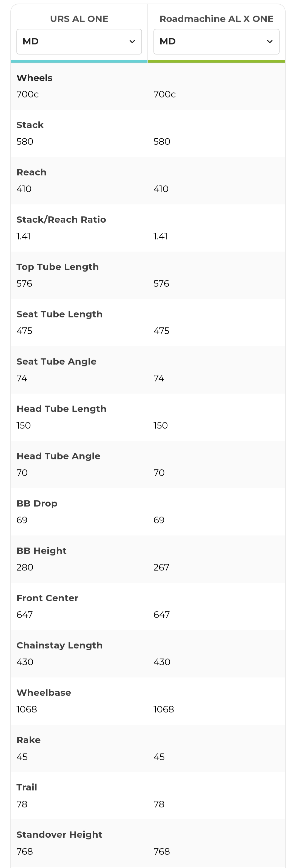Image resolution: width=296 pixels, height=868 pixels.
Task: Click the Standover Height label
Action: (x=59, y=835)
